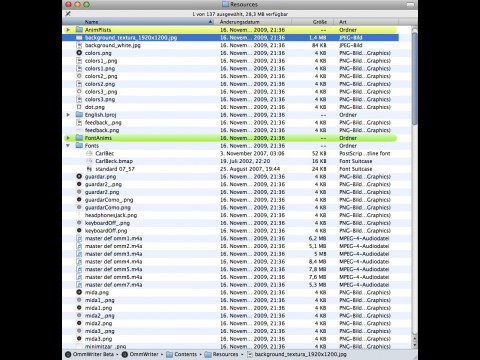Click the scroll down arrow

[x=415, y=346]
